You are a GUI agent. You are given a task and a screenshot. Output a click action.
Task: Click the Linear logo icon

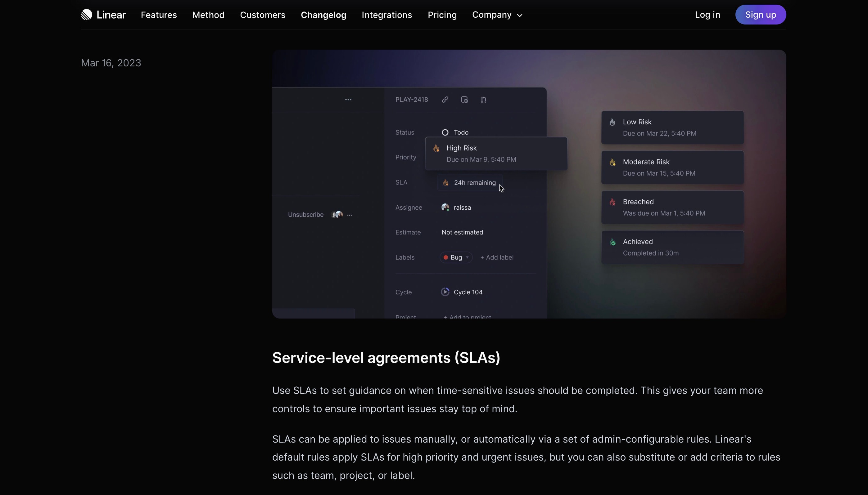[x=86, y=15]
